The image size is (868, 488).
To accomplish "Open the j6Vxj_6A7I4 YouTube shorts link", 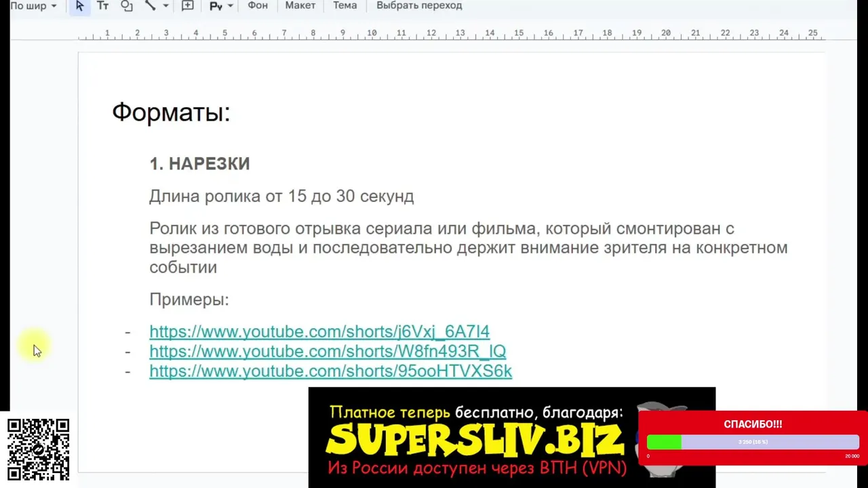I will coord(319,331).
